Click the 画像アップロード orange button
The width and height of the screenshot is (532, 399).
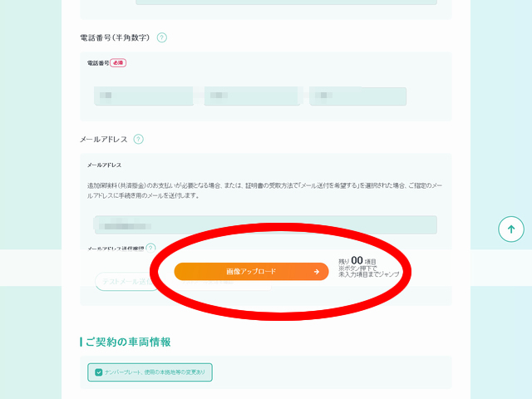[x=251, y=271]
